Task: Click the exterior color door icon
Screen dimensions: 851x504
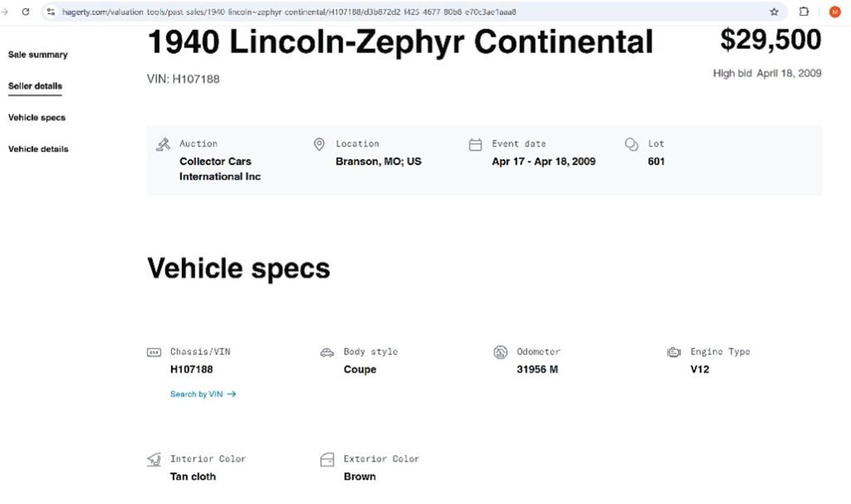Action: pos(327,459)
